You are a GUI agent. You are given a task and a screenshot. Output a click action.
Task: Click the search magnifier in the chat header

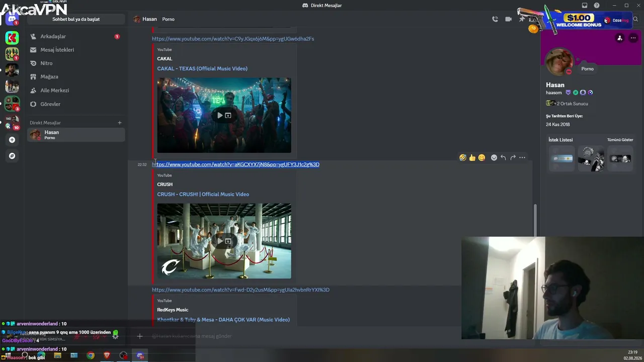tap(635, 19)
